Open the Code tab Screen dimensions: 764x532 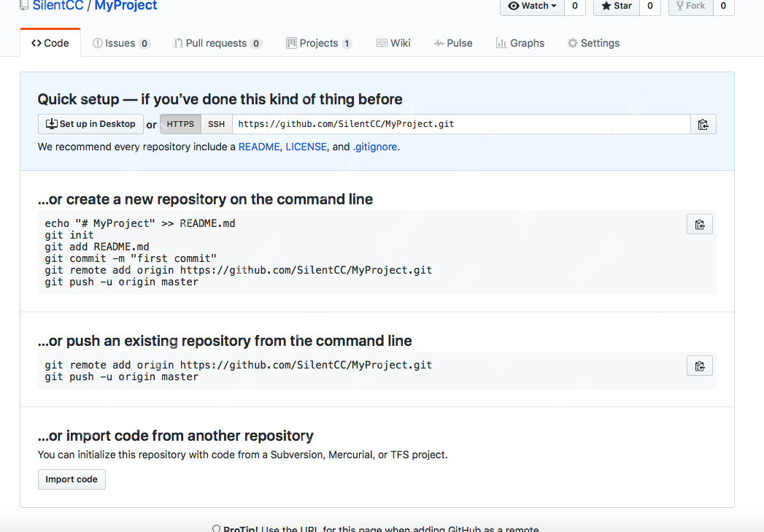50,43
